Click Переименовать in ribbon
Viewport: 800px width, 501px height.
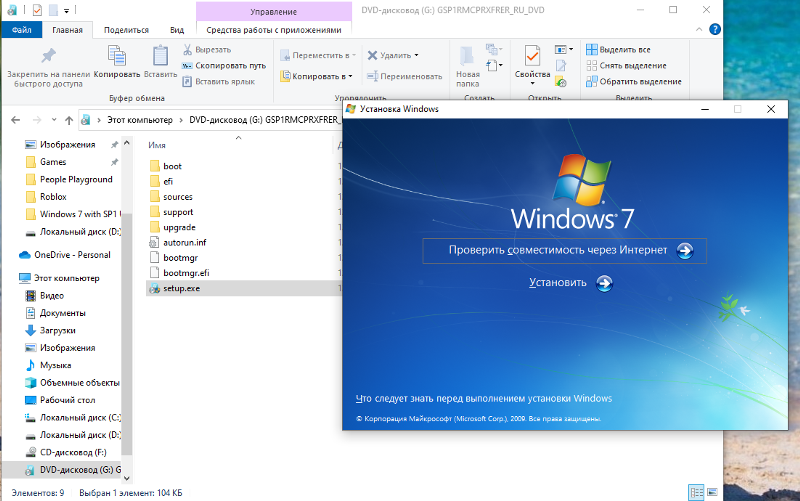405,76
